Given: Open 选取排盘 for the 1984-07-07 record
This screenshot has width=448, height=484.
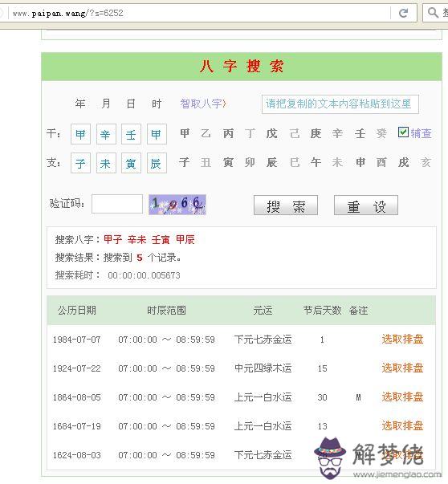Looking at the screenshot, I should [402, 340].
